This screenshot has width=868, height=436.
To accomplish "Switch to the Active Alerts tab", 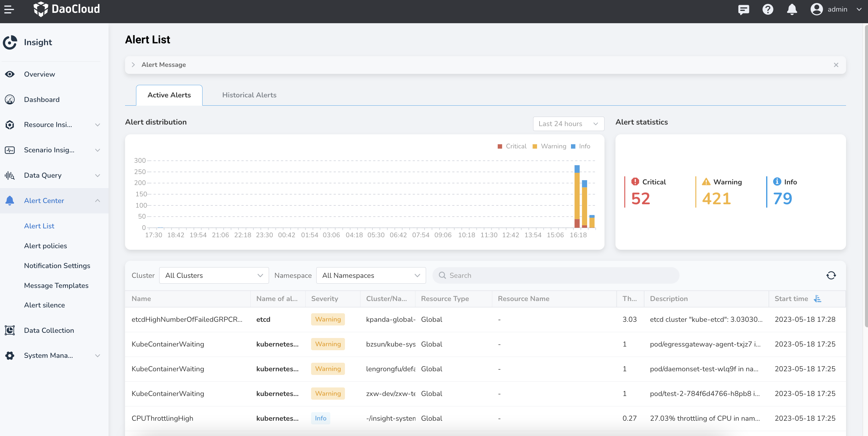I will pyautogui.click(x=169, y=95).
